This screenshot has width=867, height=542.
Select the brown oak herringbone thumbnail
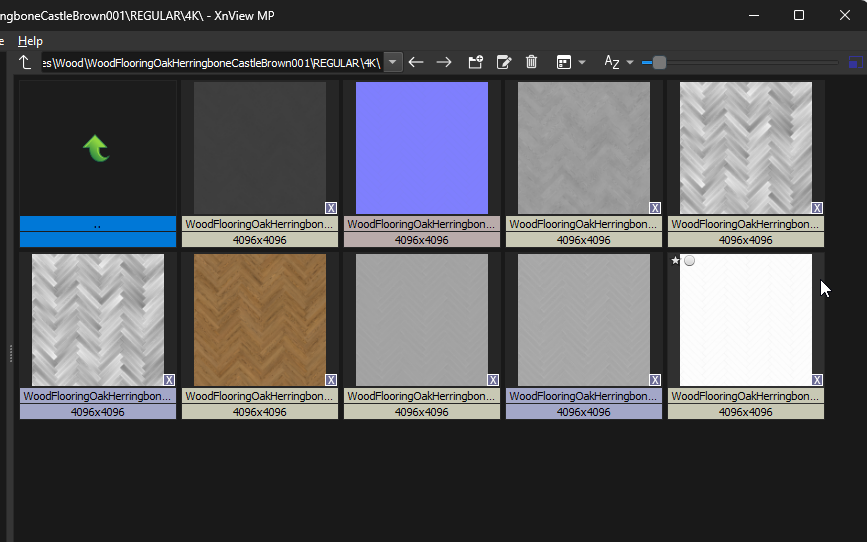[260, 320]
